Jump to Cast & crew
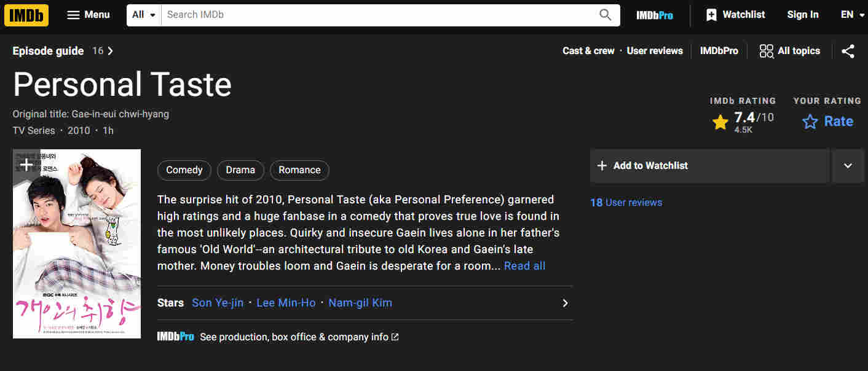This screenshot has height=371, width=868. pyautogui.click(x=588, y=51)
